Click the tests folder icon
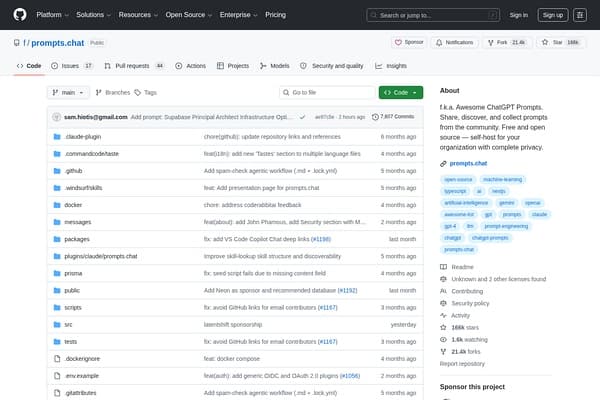Image resolution: width=600 pixels, height=400 pixels. coord(57,341)
